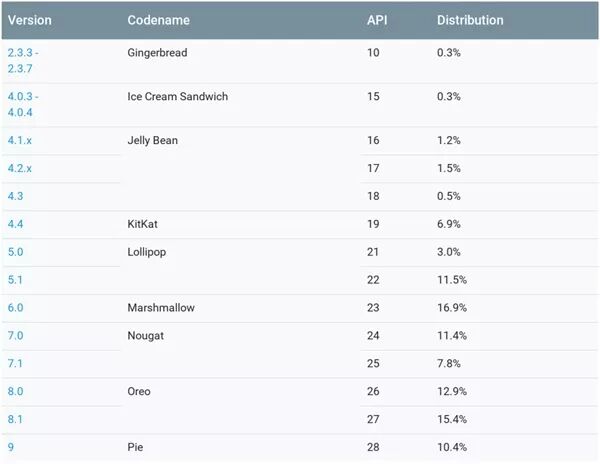Select the 6.0 Marshmallow version link

[x=15, y=308]
